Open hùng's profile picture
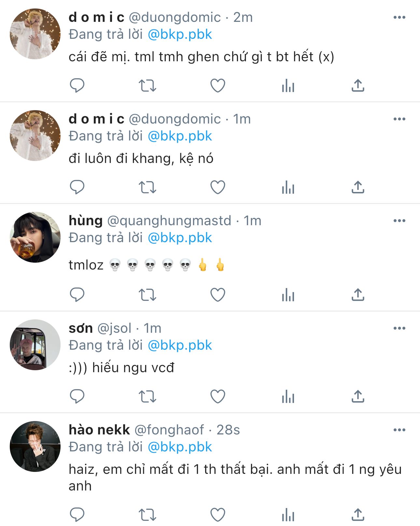The image size is (420, 526). 35,237
